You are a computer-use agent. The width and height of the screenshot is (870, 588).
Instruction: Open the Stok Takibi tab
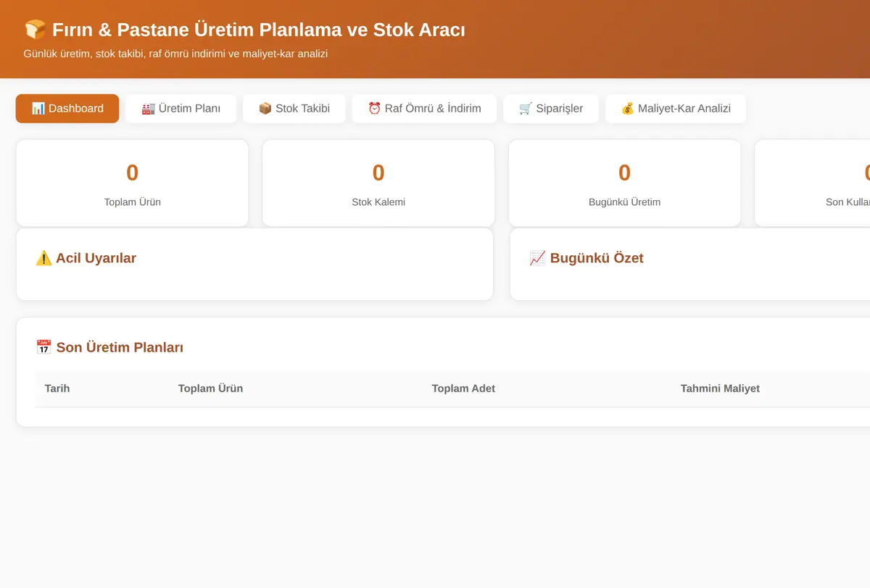pyautogui.click(x=294, y=109)
